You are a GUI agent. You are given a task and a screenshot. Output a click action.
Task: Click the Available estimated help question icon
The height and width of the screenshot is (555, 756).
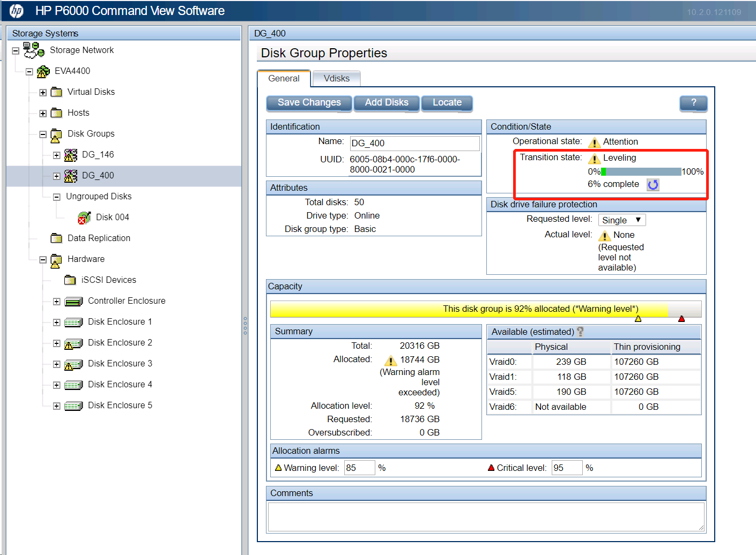click(580, 332)
